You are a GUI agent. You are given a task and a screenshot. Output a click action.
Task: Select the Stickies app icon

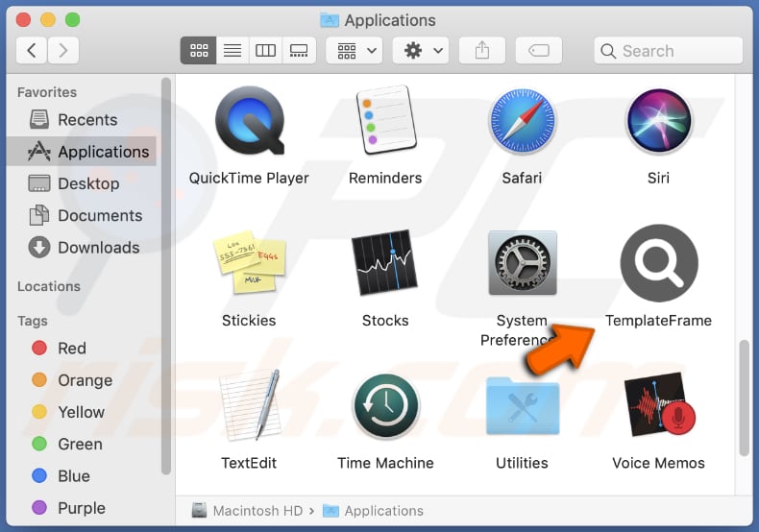point(249,262)
